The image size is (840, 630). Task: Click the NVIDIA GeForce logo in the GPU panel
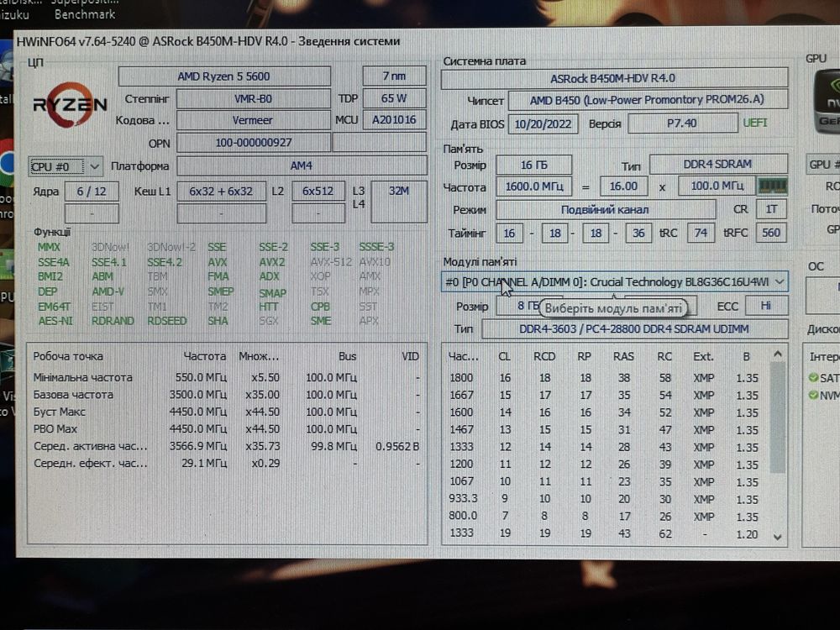tap(827, 102)
